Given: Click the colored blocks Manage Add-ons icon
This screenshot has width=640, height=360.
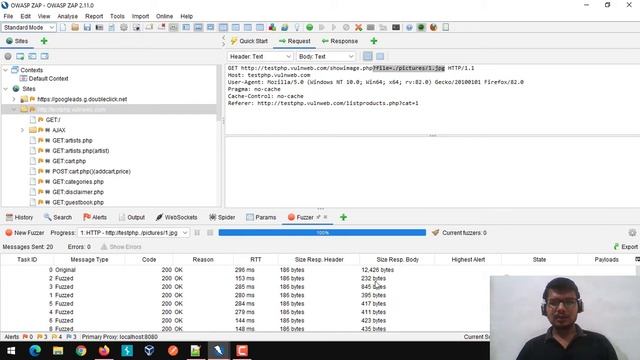Looking at the screenshot, I should (x=272, y=27).
